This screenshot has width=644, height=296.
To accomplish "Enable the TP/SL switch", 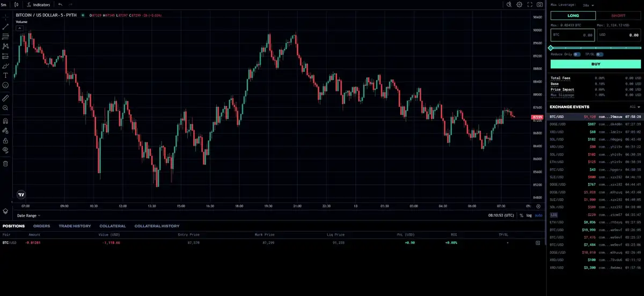I will click(599, 54).
